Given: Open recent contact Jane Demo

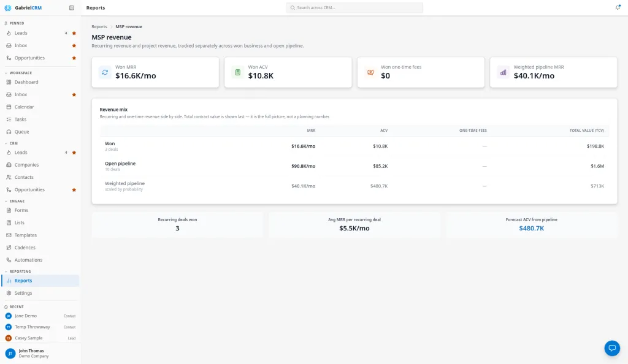Looking at the screenshot, I should [x=40, y=316].
